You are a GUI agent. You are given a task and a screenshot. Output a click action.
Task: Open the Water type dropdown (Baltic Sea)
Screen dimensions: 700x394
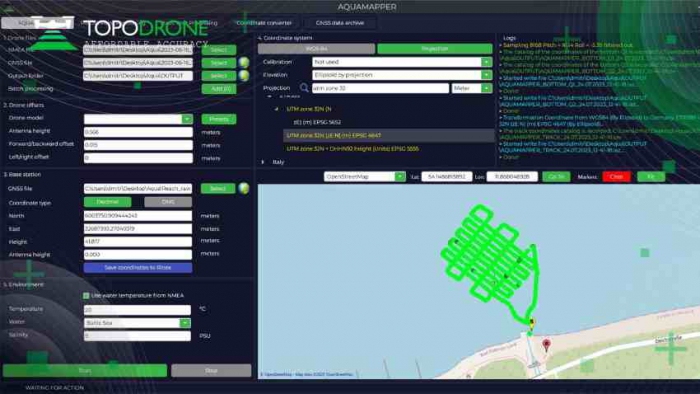pyautogui.click(x=185, y=323)
